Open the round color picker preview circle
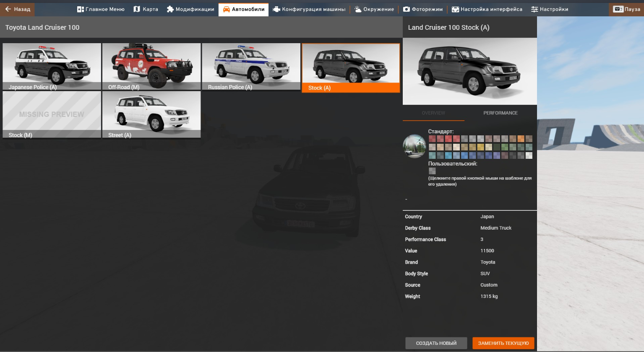Image resolution: width=644 pixels, height=352 pixels. pos(415,146)
